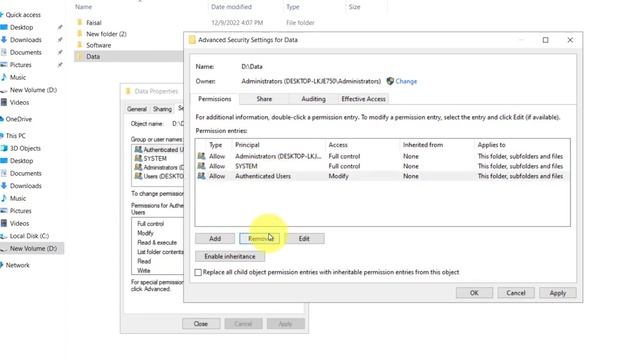The height and width of the screenshot is (360, 640).
Task: Click the user group icon in the Authenticated Users permission row
Action: coord(201,176)
